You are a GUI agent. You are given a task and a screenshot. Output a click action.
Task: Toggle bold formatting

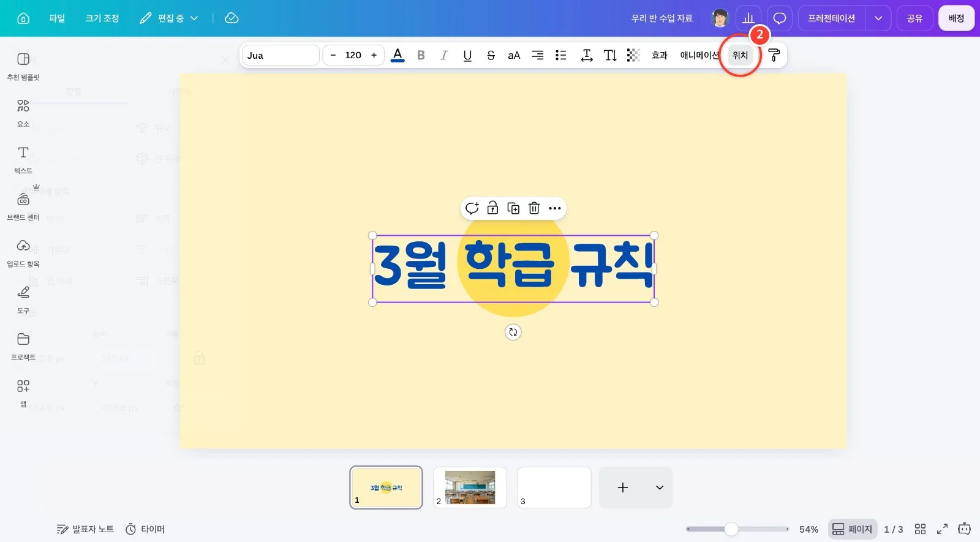coord(421,55)
